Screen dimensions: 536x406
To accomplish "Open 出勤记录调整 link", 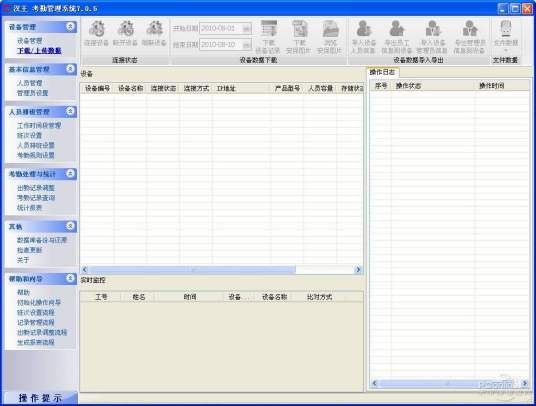I will click(x=36, y=188).
